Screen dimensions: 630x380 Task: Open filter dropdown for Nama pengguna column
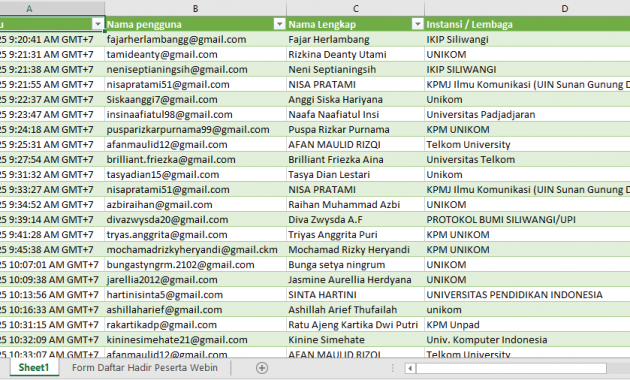tap(280, 24)
